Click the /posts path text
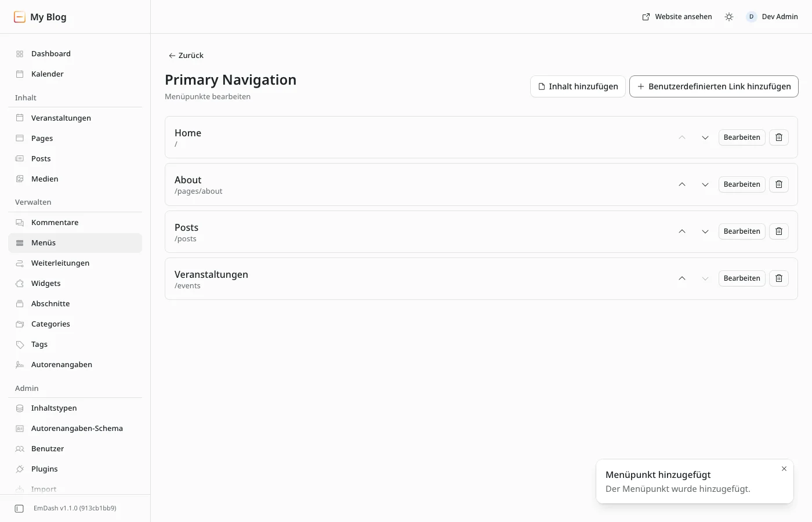Screen dimensions: 812x522 click(186, 239)
